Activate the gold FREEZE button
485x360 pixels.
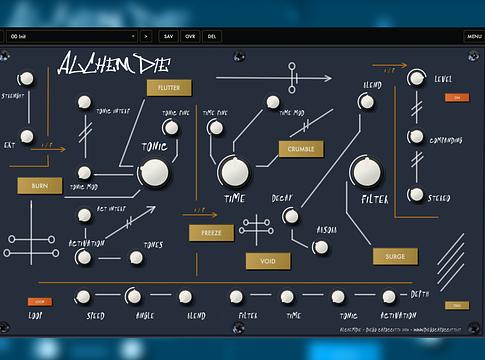[211, 233]
